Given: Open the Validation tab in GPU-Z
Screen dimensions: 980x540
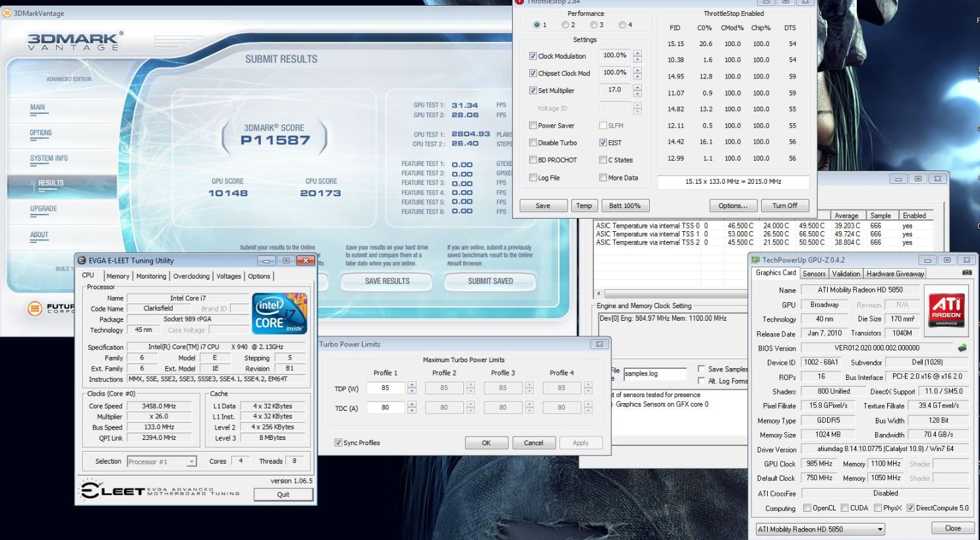Looking at the screenshot, I should 846,273.
